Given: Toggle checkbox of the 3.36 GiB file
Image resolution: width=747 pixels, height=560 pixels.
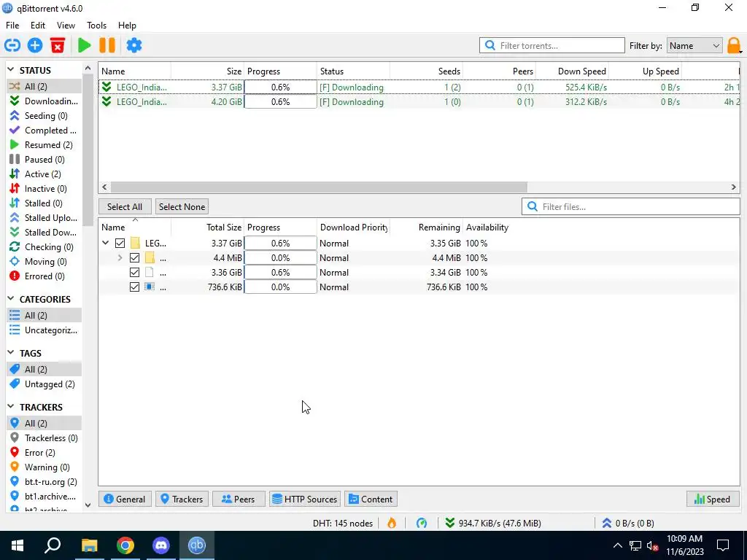Looking at the screenshot, I should [135, 273].
